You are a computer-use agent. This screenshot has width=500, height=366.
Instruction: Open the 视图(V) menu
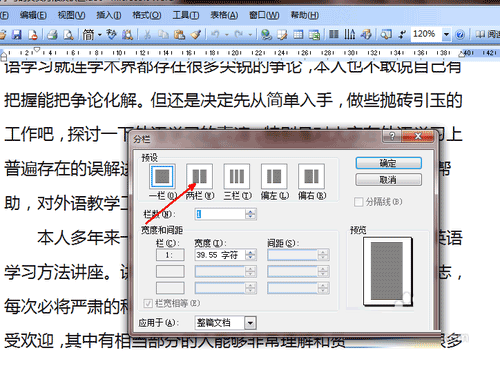point(71,15)
